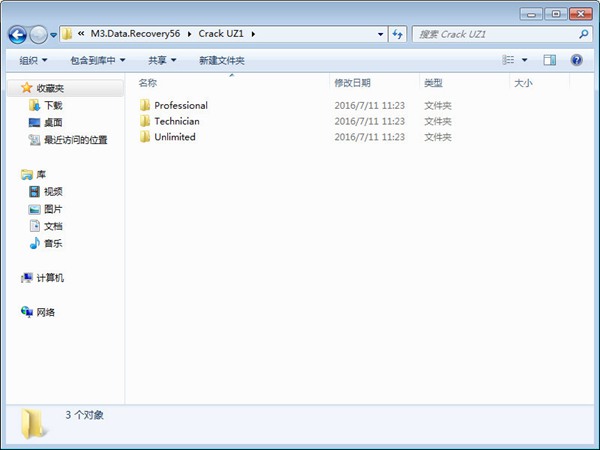The width and height of the screenshot is (600, 450).
Task: Select the Technician folder icon
Action: 145,121
